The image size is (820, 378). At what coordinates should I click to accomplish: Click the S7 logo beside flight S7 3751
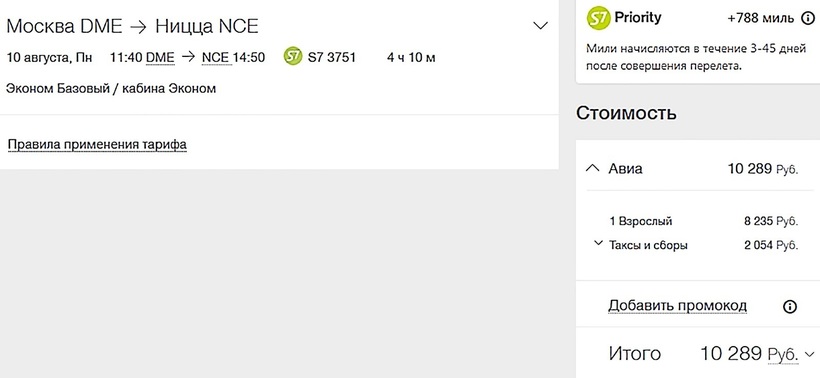pos(293,56)
